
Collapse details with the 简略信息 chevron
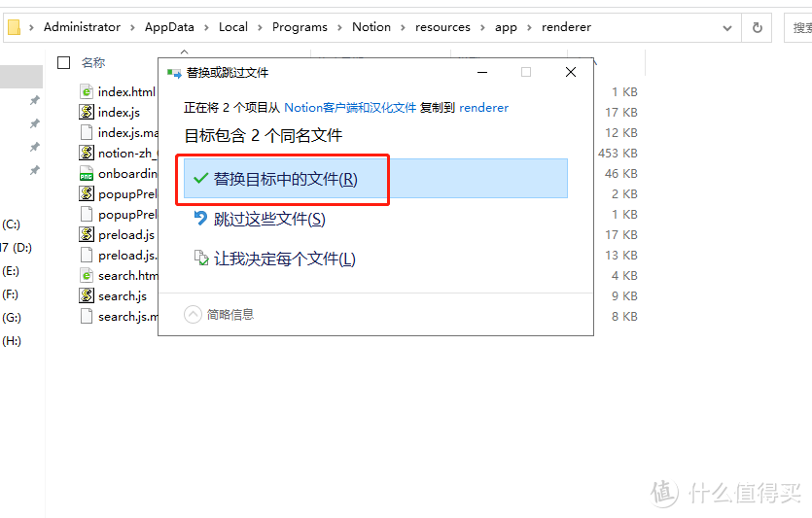193,314
